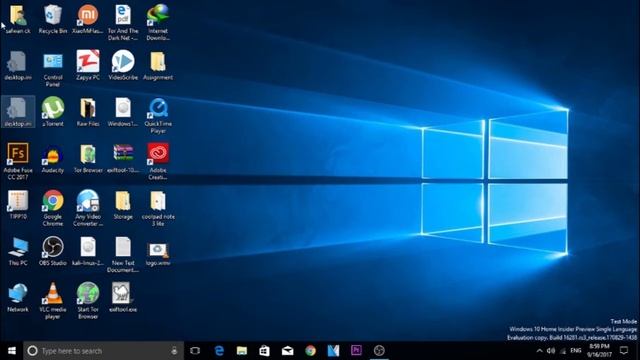This screenshot has height=360, width=640.
Task: Open Adobe Premiere Pro from the taskbar
Action: [x=356, y=351]
